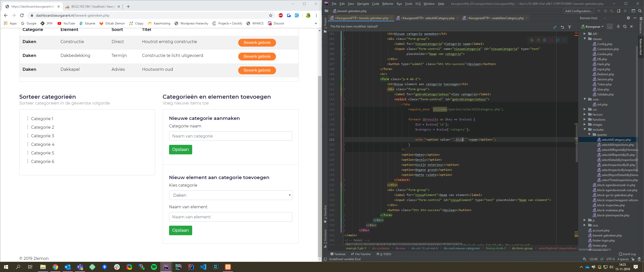644x272 pixels.
Task: Open the Keurgaran server dropdown
Action: pyautogui.click(x=592, y=26)
